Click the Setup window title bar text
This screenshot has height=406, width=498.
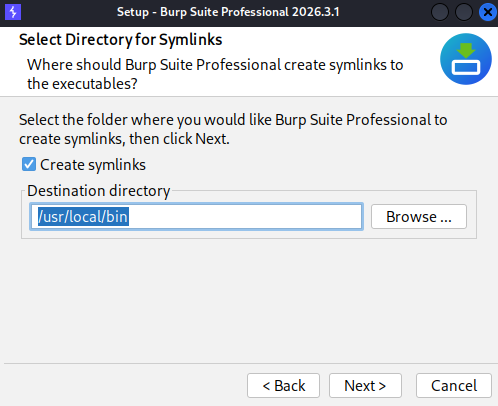click(228, 12)
